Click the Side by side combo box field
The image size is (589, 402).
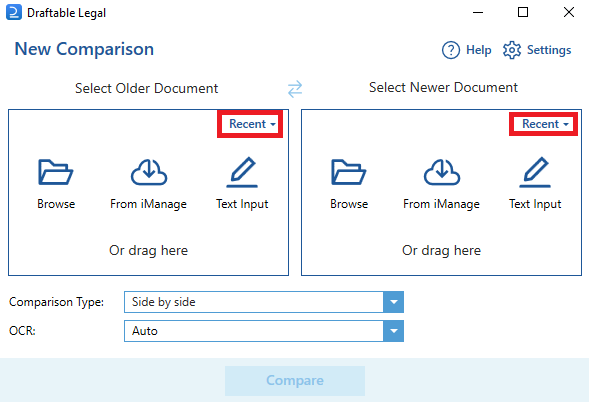click(264, 302)
